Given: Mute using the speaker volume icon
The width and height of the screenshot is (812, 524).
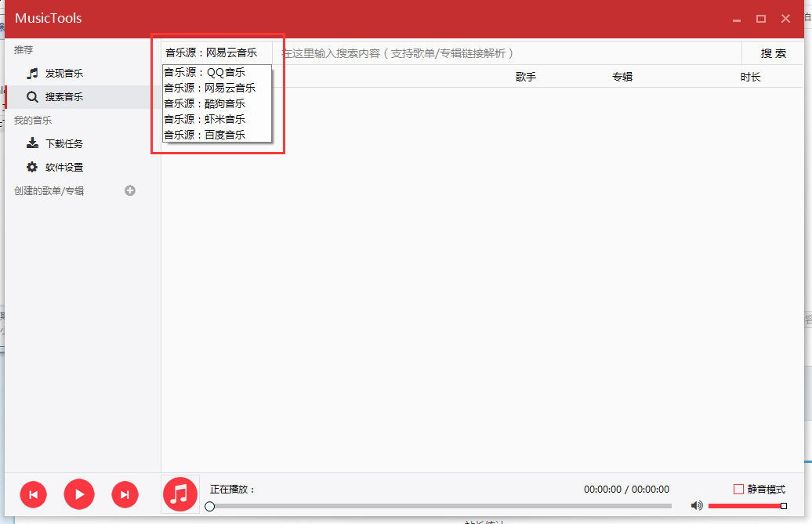Looking at the screenshot, I should pos(697,505).
